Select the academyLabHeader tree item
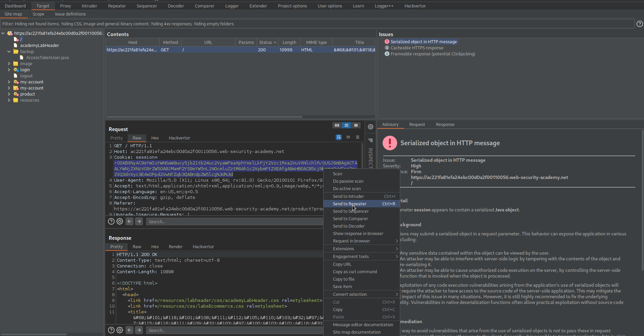Image resolution: width=644 pixels, height=336 pixels. [x=40, y=45]
